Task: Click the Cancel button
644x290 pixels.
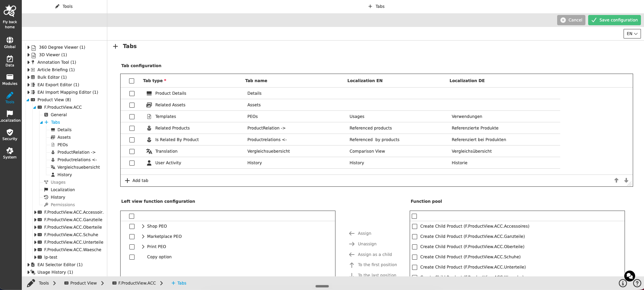Action: [x=571, y=20]
